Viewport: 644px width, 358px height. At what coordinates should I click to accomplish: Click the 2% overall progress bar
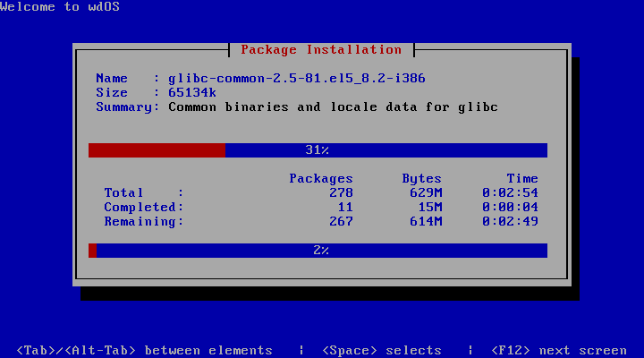click(x=318, y=251)
